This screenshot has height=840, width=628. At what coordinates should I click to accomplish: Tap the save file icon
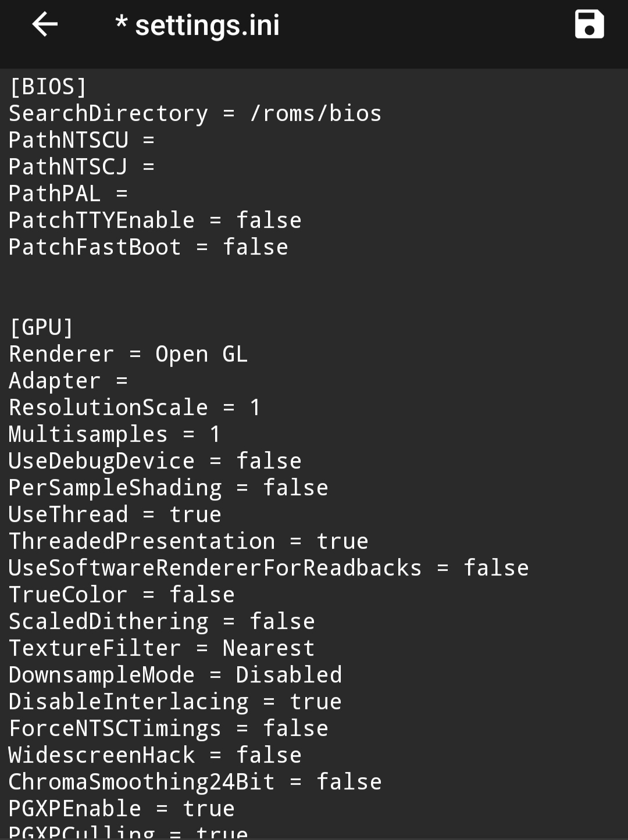tap(588, 24)
